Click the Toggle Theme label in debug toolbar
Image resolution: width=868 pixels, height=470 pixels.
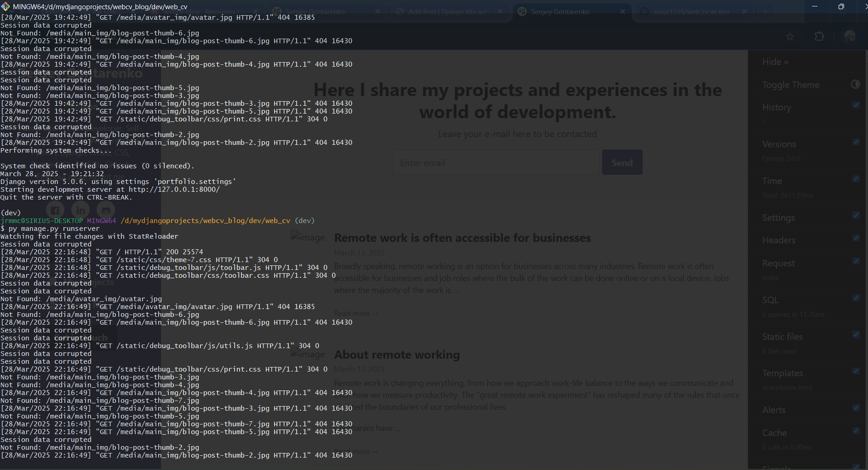pyautogui.click(x=791, y=85)
